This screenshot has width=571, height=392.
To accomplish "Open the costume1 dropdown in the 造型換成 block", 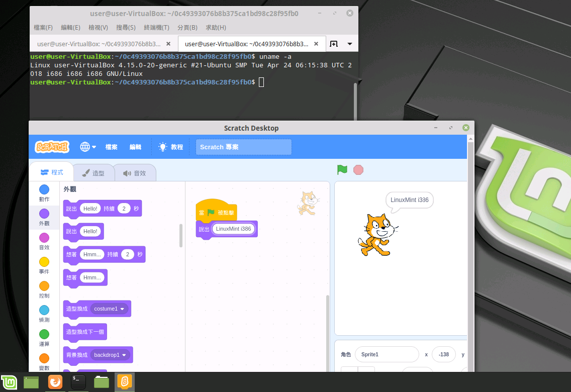I will click(x=109, y=309).
